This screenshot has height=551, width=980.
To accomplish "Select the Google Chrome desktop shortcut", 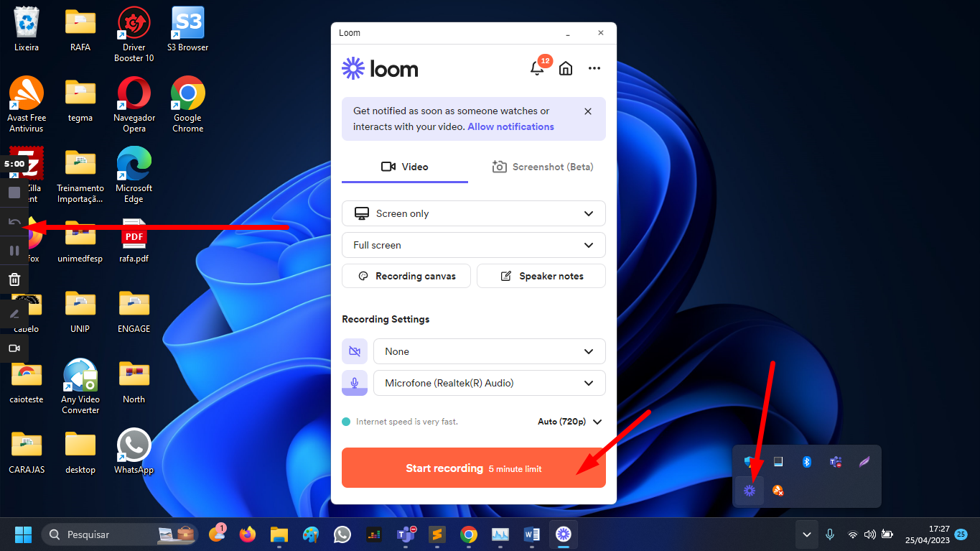I will pyautogui.click(x=187, y=105).
